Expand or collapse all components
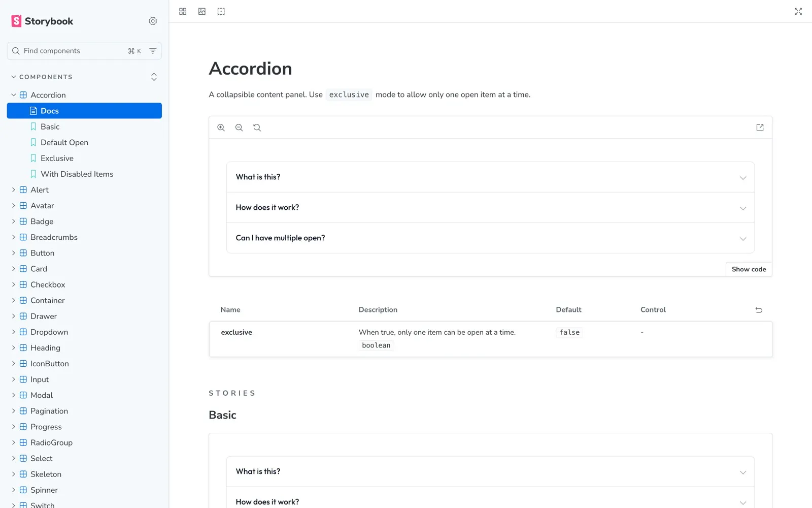Viewport: 812px width, 508px height. (x=154, y=77)
